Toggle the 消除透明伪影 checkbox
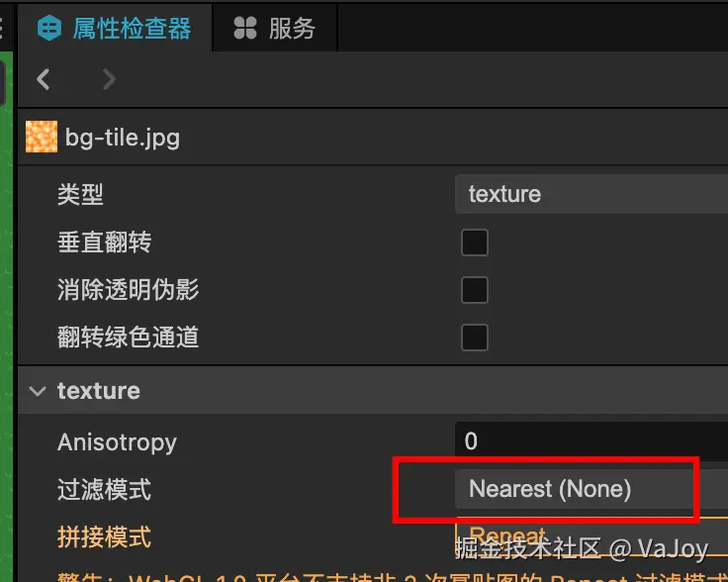Screen dimensions: 728x582 tap(475, 290)
